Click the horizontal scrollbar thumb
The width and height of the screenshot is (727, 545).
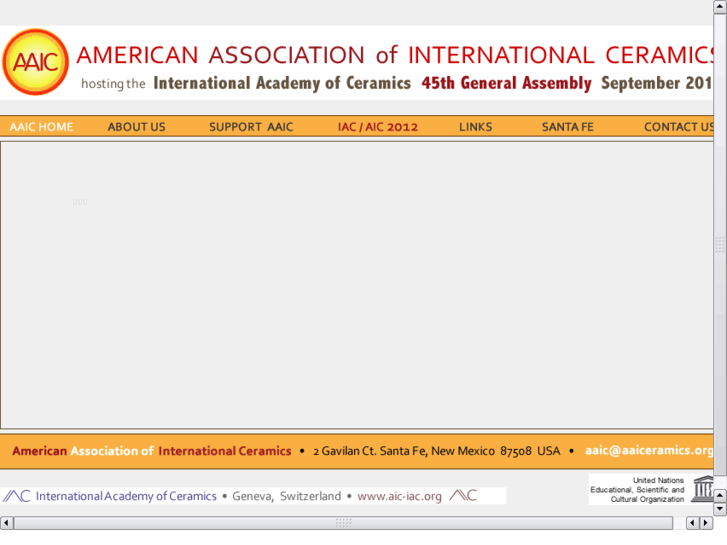[x=343, y=523]
